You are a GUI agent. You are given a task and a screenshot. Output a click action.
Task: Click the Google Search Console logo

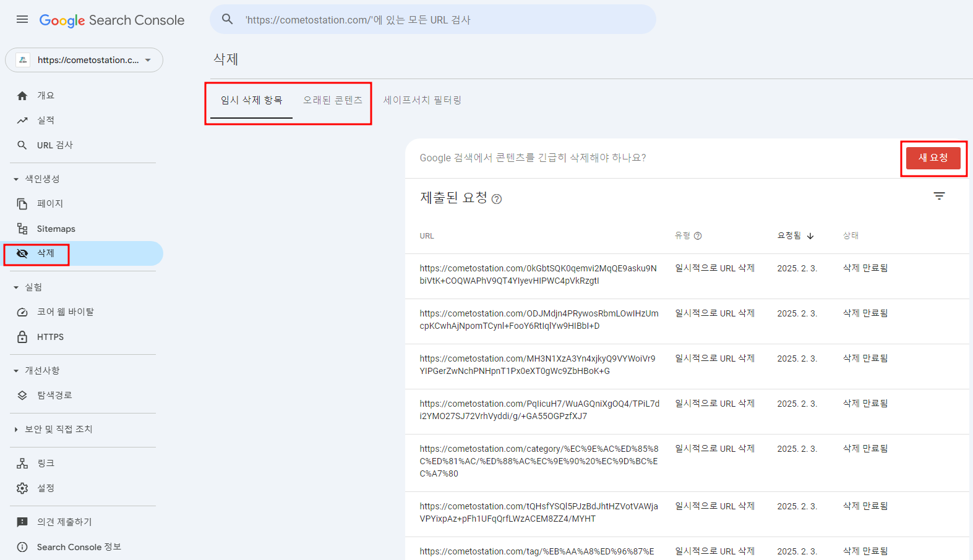112,20
